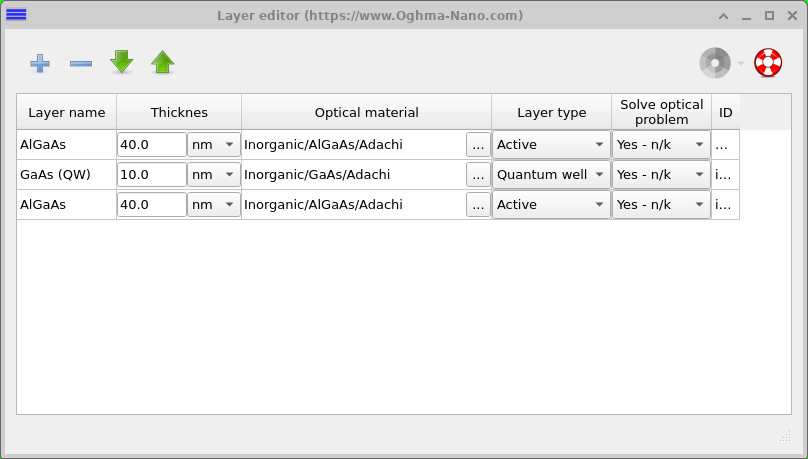Open the help lifebuoy icon
The image size is (808, 459).
tap(768, 63)
